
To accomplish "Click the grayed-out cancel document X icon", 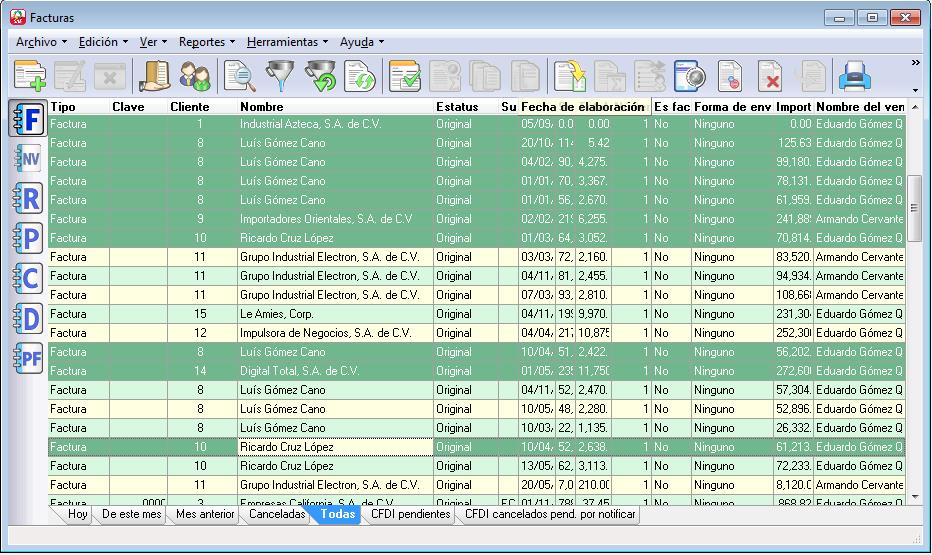I will tap(110, 76).
